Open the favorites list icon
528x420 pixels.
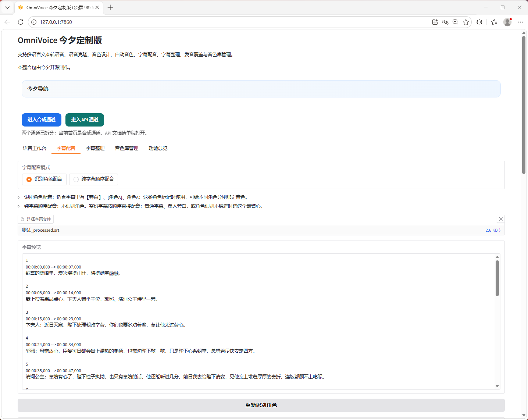click(494, 22)
